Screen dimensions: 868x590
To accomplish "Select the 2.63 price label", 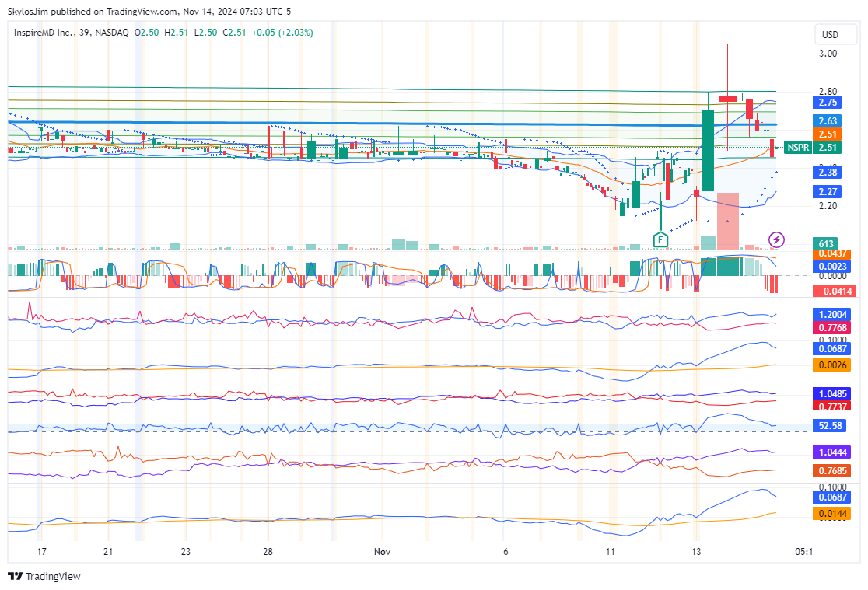I will (828, 120).
